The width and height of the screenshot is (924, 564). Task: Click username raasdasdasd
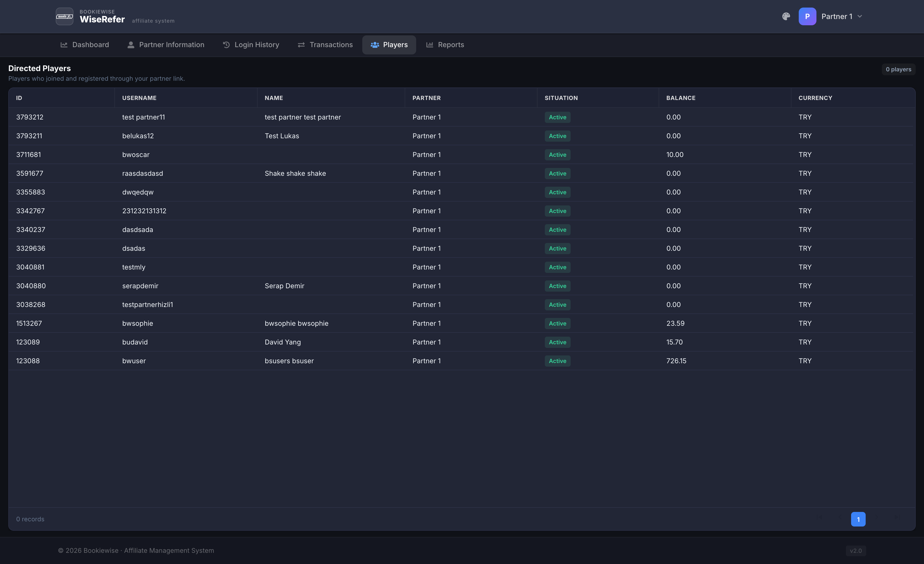[x=142, y=173]
